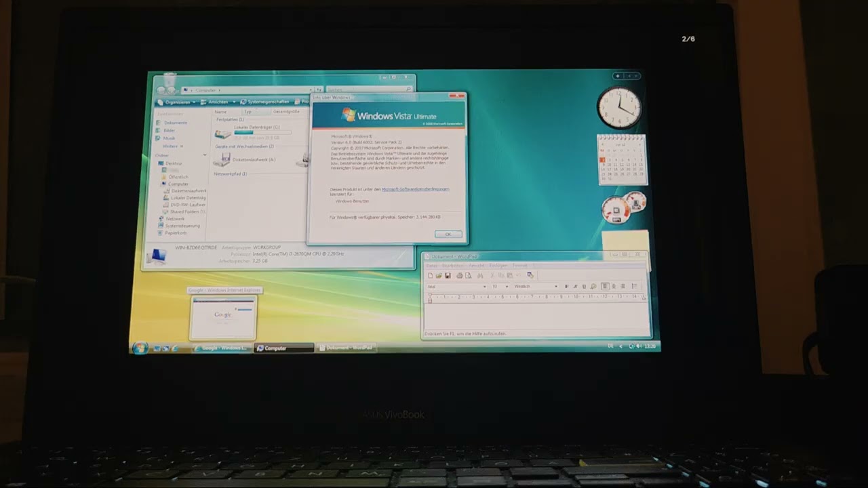Select right alignment in WordPad
The width and height of the screenshot is (868, 488).
[x=623, y=286]
